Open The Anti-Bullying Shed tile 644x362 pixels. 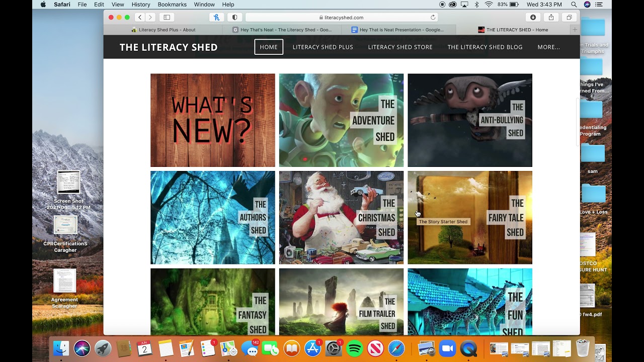point(470,120)
